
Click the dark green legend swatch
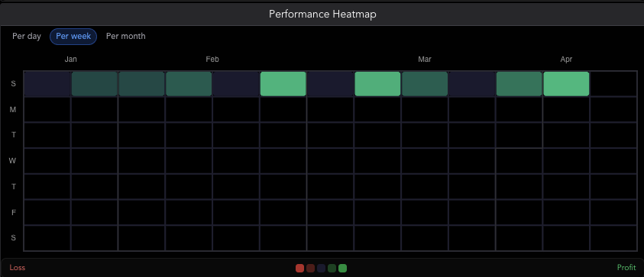(332, 269)
